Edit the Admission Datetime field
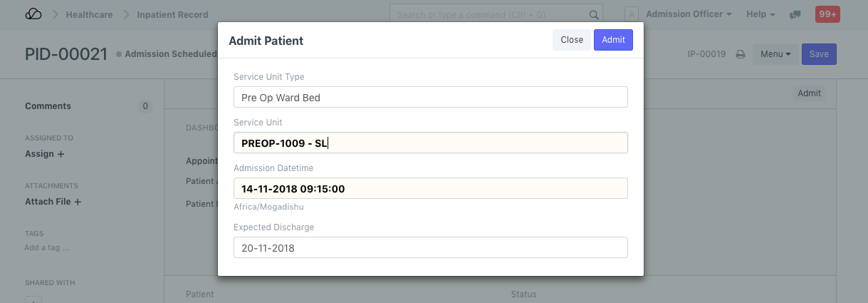Viewport: 868px width, 303px height. click(x=430, y=189)
